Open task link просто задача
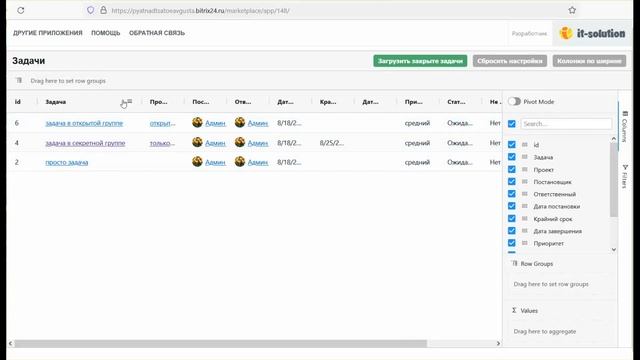 pyautogui.click(x=67, y=162)
